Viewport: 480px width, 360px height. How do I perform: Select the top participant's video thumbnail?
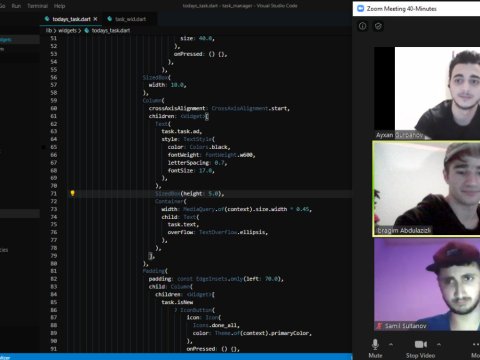pos(427,93)
